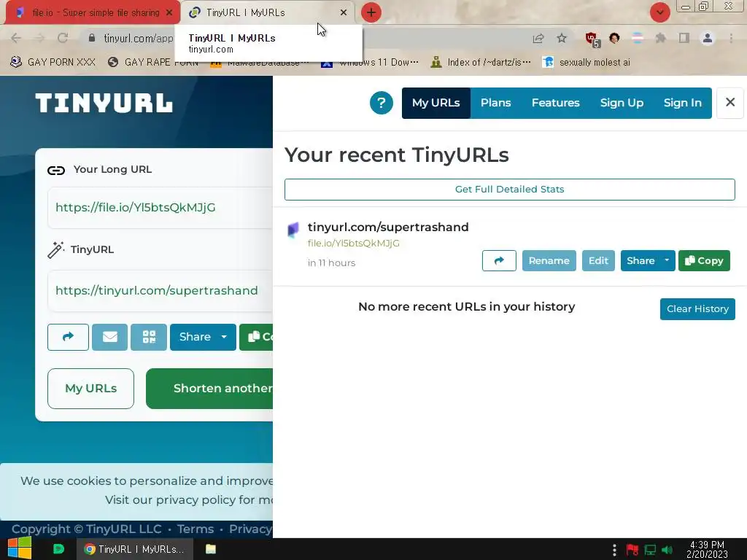Click the forward arrow icon below TinyURL field
This screenshot has width=747, height=560.
[x=68, y=337]
